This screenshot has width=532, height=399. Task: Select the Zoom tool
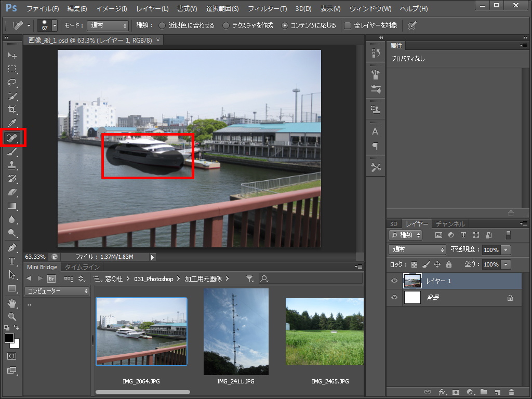12,316
